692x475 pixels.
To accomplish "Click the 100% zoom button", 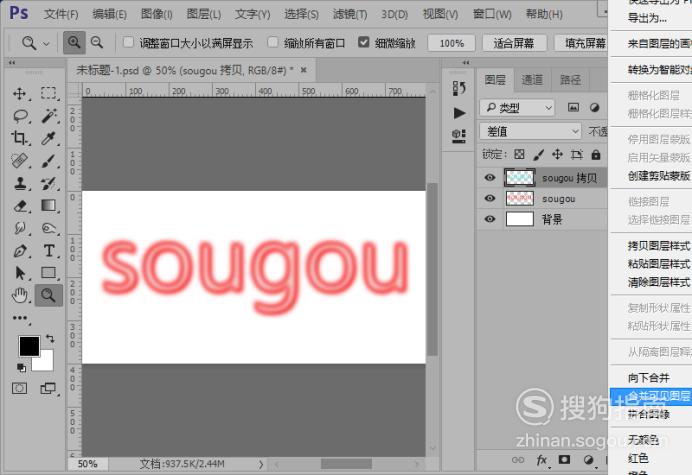I will (451, 43).
